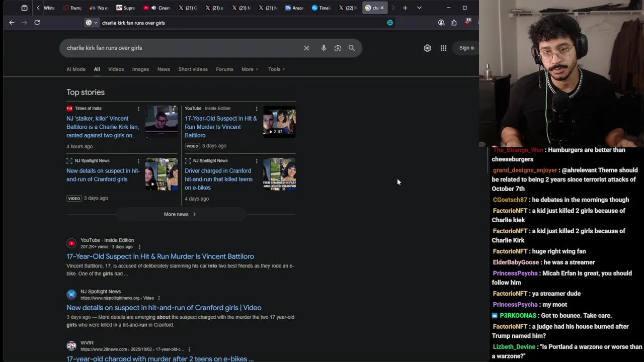The height and width of the screenshot is (362, 644).
Task: Open the tab list dropdown arrow
Action: tap(419, 8)
